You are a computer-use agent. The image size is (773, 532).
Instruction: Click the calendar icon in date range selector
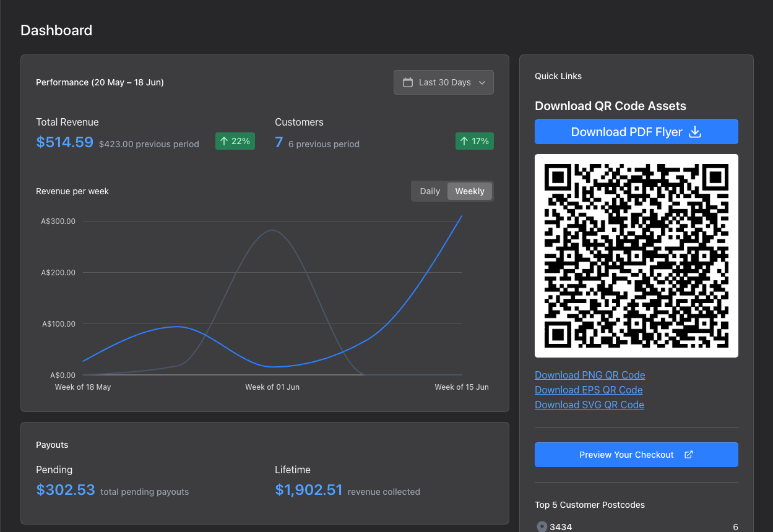click(408, 82)
